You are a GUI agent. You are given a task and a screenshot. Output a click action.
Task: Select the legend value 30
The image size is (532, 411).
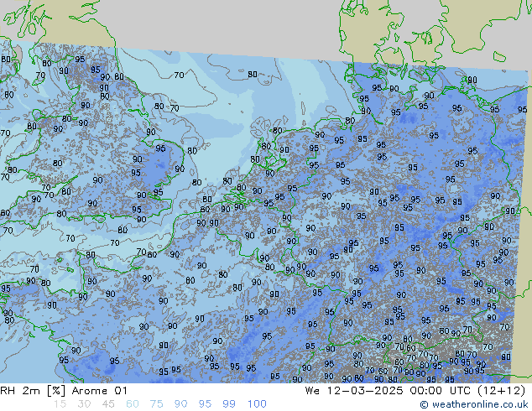click(x=84, y=404)
